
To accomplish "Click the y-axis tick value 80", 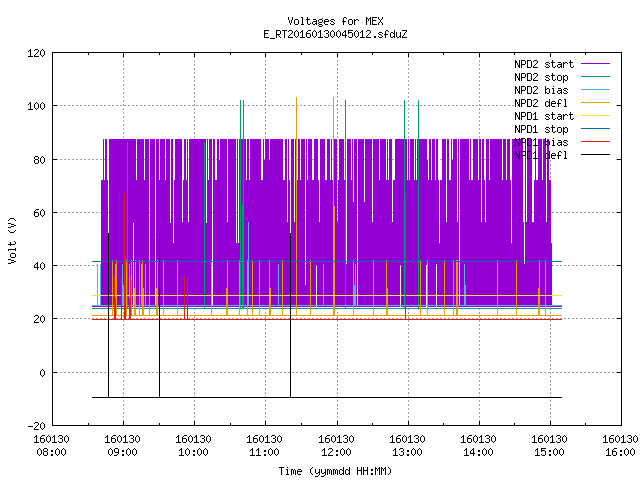I will pyautogui.click(x=39, y=160).
